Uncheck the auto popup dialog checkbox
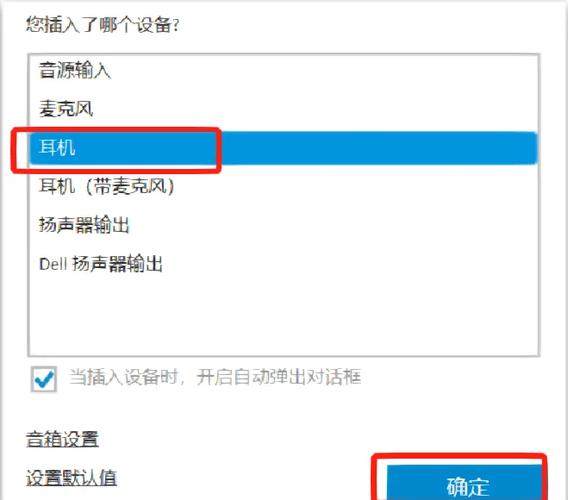 (44, 379)
